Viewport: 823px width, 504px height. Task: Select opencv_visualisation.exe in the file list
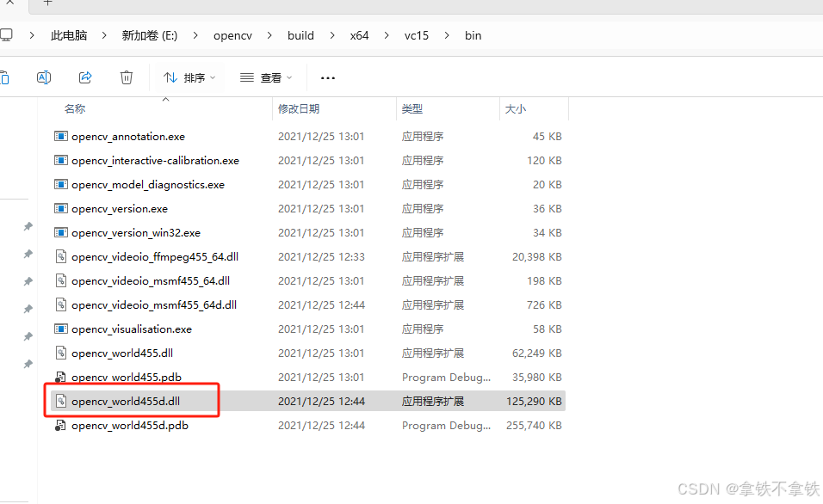(x=132, y=329)
